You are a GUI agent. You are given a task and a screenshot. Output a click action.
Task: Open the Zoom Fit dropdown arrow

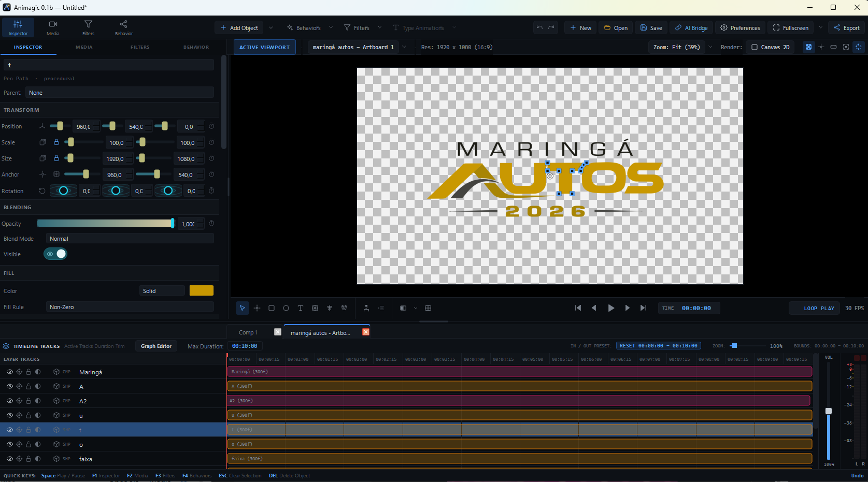[x=710, y=47]
